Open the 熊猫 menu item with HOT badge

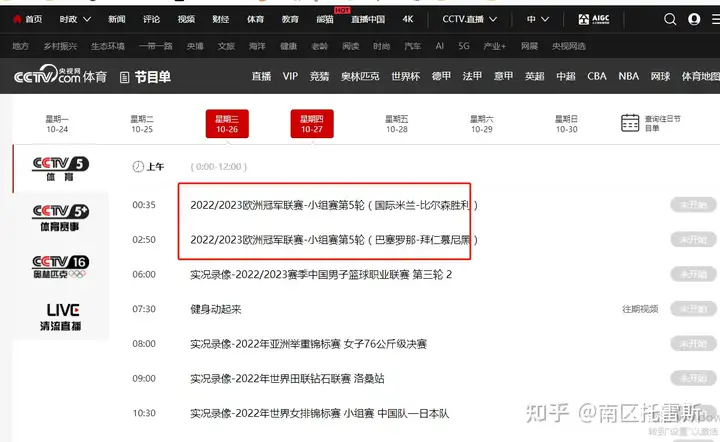click(x=325, y=19)
